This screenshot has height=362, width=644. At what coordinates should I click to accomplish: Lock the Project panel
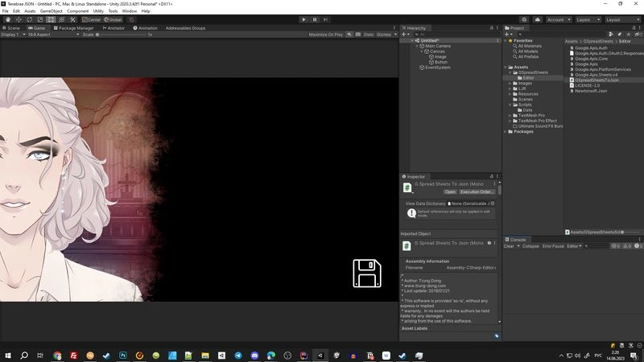coord(634,28)
